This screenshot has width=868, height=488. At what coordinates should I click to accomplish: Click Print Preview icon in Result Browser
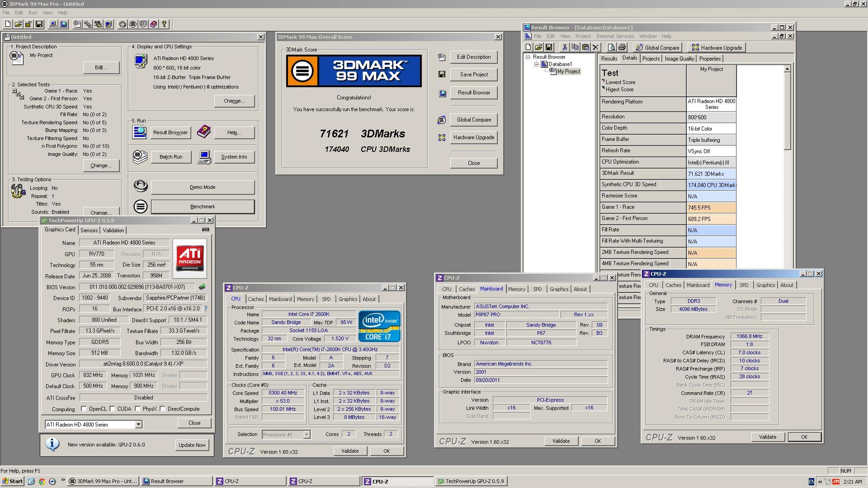[612, 47]
